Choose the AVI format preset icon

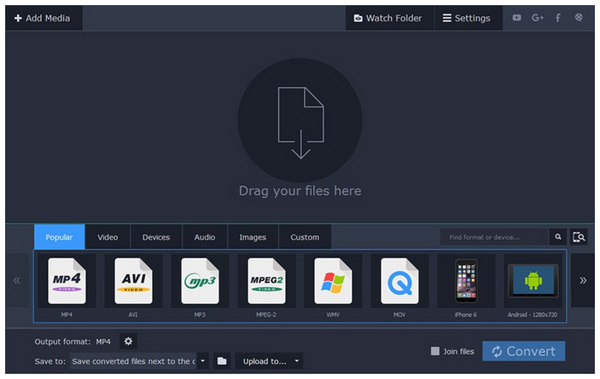click(133, 281)
